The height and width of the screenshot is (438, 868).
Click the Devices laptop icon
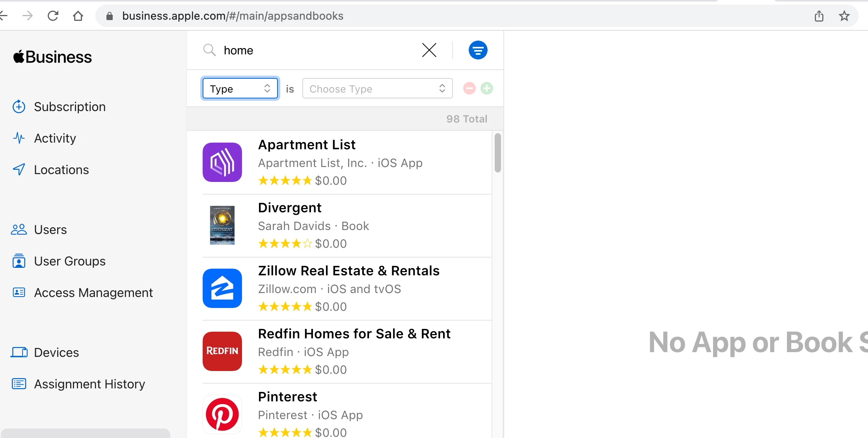click(19, 353)
